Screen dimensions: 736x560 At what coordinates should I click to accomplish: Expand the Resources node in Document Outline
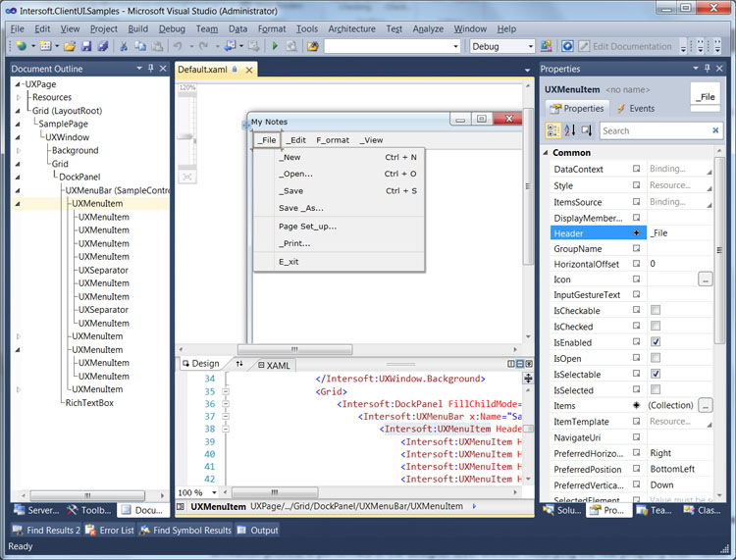click(19, 97)
